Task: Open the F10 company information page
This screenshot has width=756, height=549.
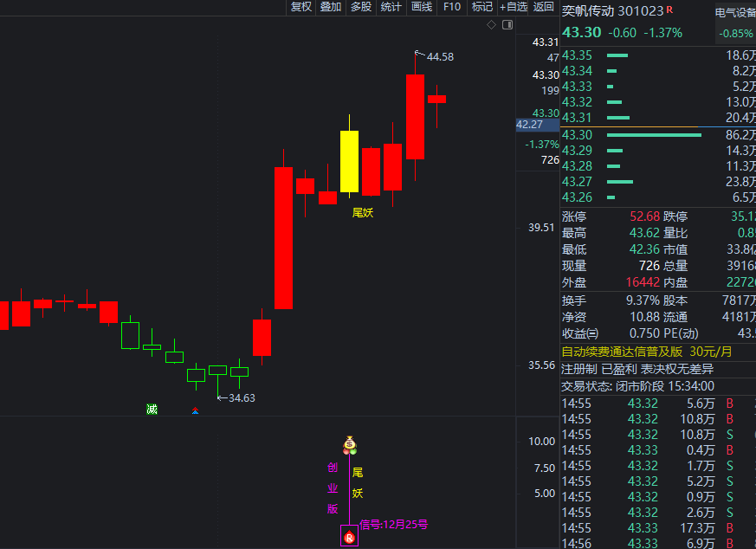Action: (x=451, y=7)
